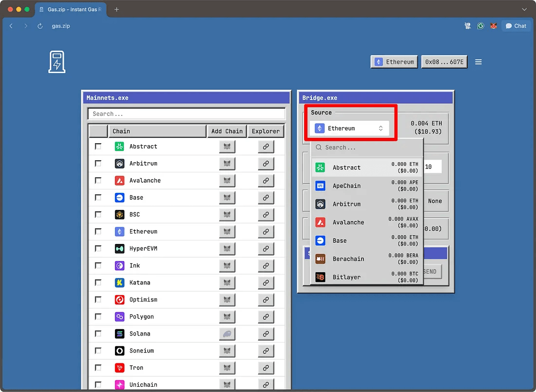Select Arbitrum in source dropdown list
Image resolution: width=536 pixels, height=392 pixels.
[x=367, y=204]
